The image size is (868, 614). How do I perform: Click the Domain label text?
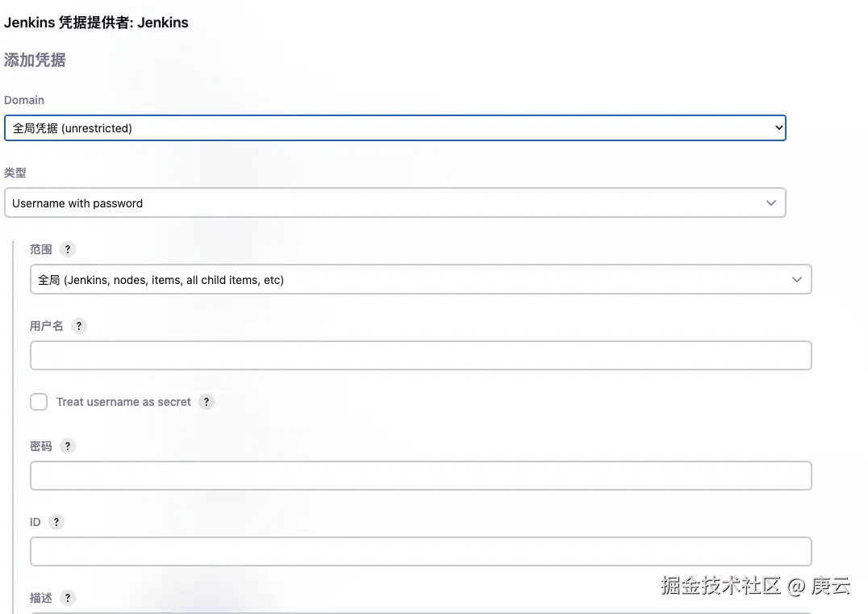pyautogui.click(x=24, y=100)
